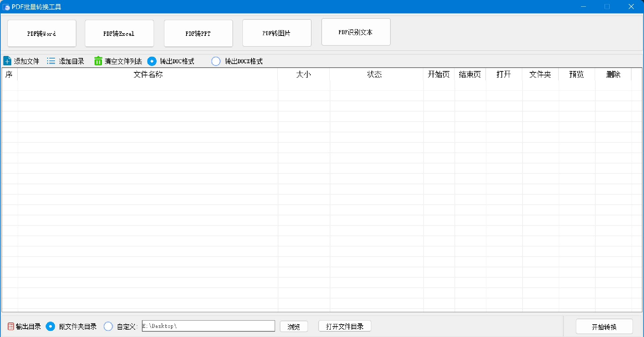
Task: Select 转出DOCX格式 radio button
Action: pos(216,61)
